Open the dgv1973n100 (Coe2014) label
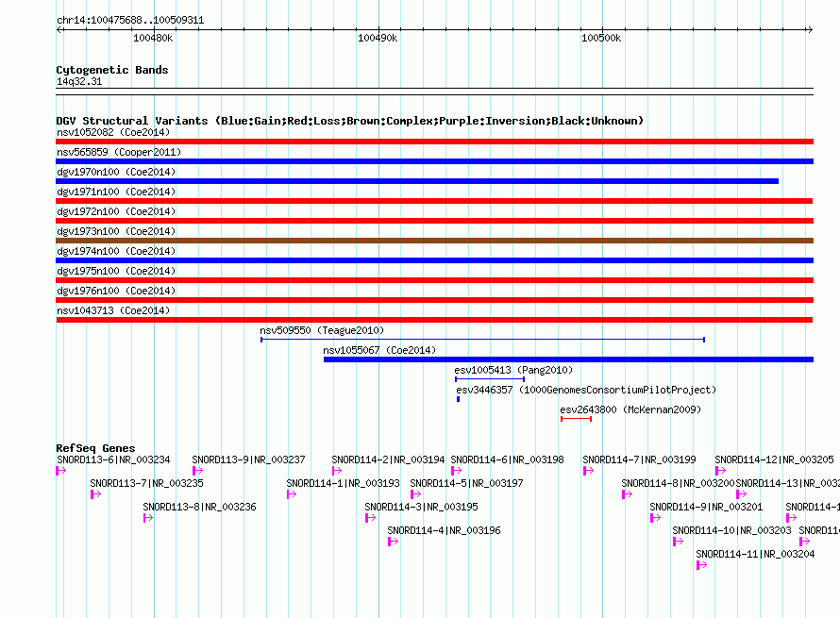 116,231
